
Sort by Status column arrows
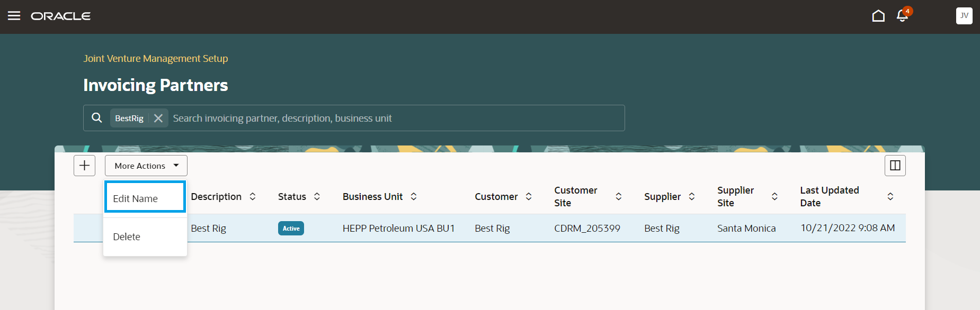tap(317, 196)
